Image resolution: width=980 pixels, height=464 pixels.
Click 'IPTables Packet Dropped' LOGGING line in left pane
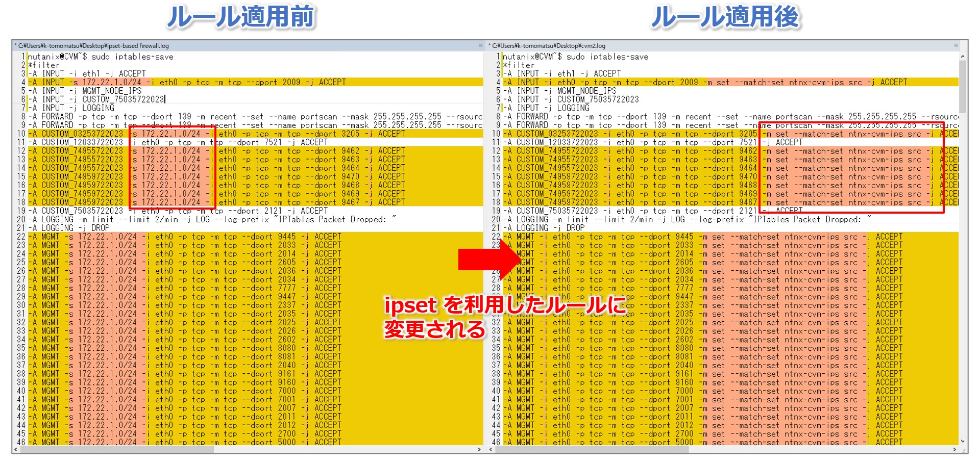(212, 219)
